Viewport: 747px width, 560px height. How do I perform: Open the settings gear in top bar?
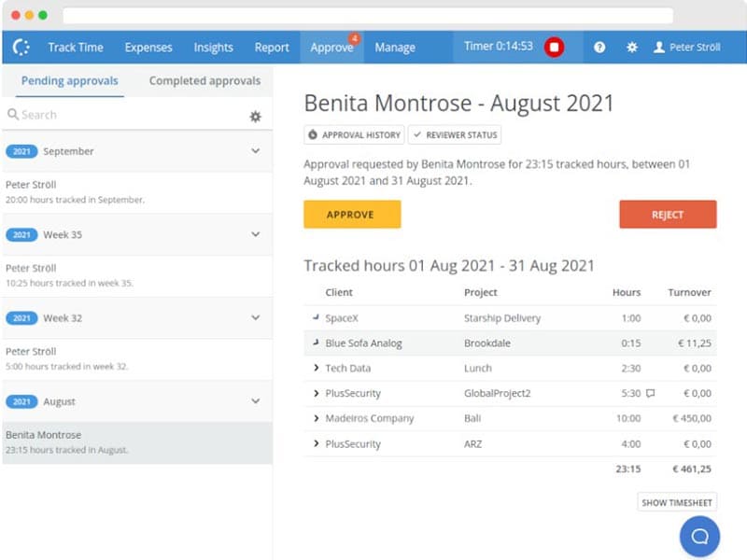click(631, 48)
